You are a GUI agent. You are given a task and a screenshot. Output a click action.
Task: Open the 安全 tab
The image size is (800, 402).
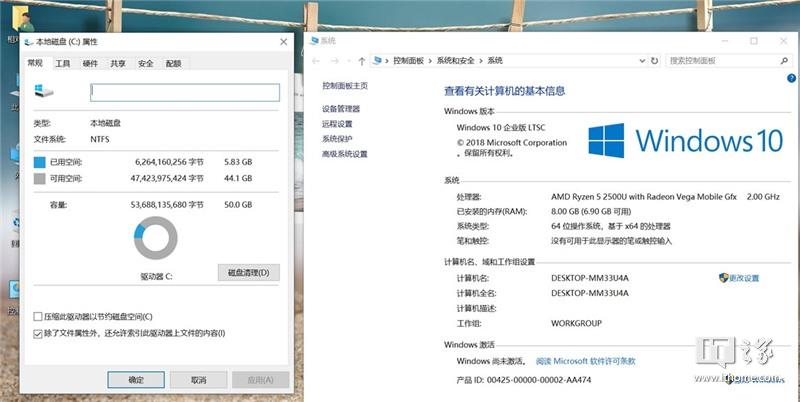tap(145, 64)
